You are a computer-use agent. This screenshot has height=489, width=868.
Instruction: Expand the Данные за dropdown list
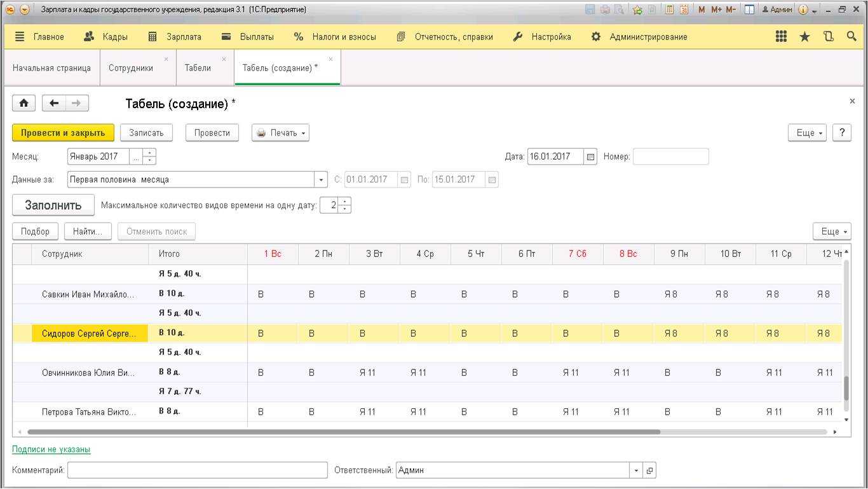[321, 180]
